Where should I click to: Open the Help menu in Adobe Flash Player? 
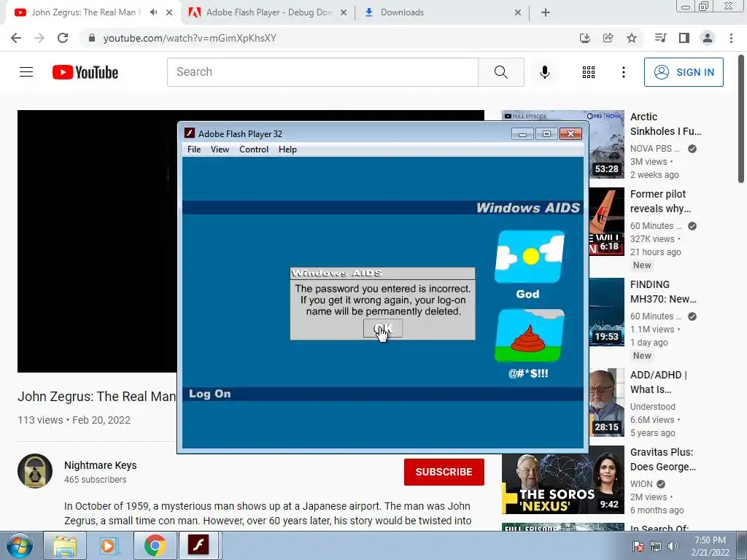[287, 149]
